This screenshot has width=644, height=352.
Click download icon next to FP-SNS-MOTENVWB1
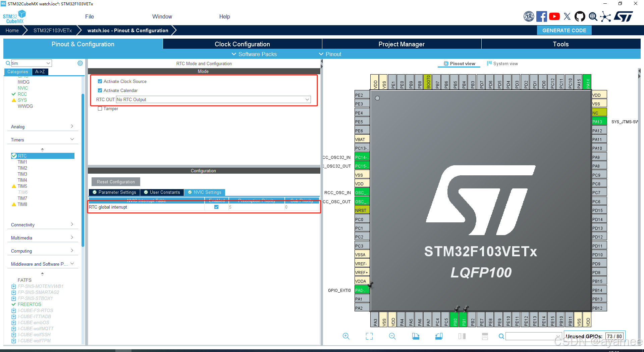(14, 286)
